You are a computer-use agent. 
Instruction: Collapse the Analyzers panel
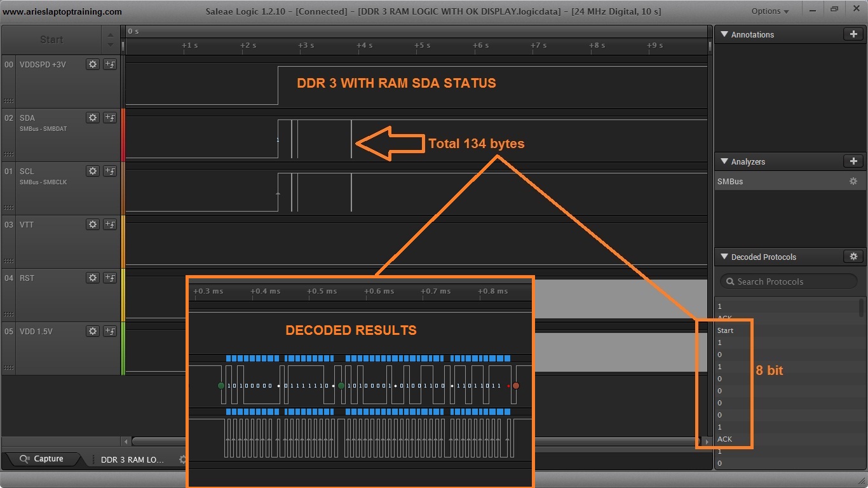[x=724, y=161]
